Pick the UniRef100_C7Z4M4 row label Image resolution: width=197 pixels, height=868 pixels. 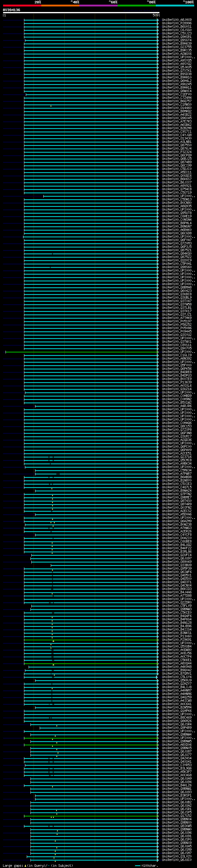point(176,98)
